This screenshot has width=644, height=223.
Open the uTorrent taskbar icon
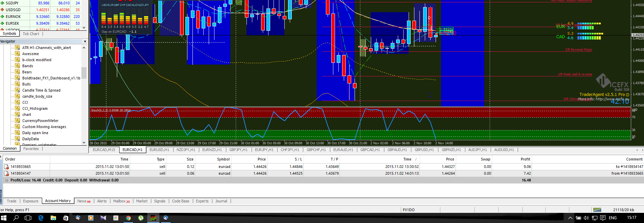click(141, 218)
